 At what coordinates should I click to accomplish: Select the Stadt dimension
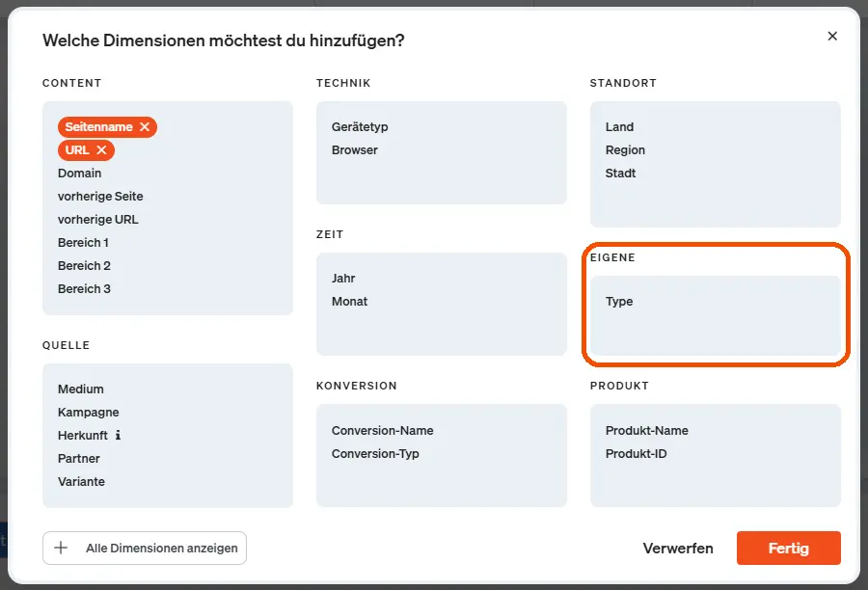[620, 174]
